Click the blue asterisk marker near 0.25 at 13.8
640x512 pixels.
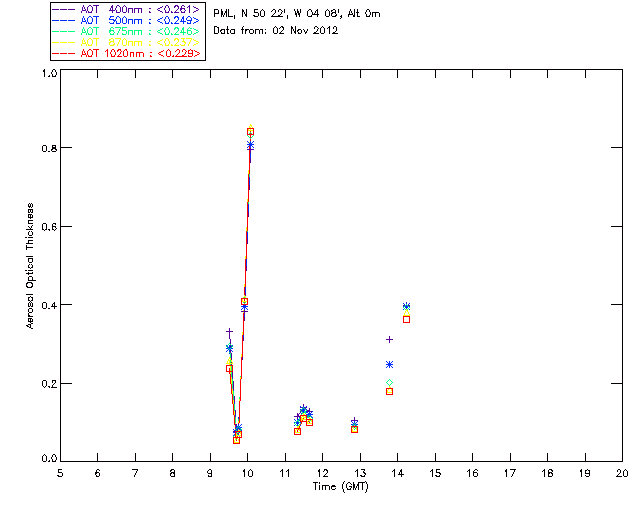click(x=389, y=364)
